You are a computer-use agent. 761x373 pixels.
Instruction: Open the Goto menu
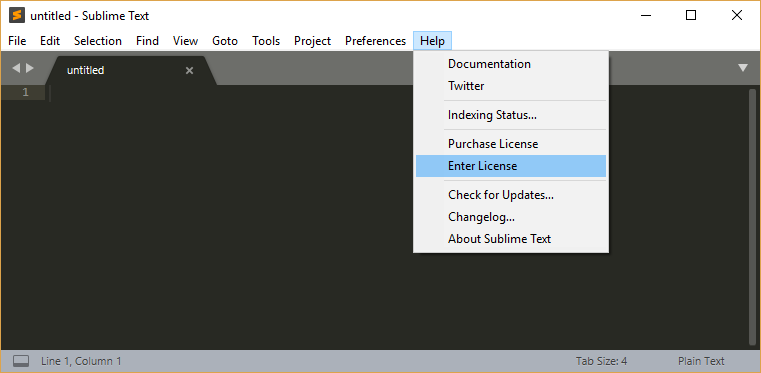[225, 41]
